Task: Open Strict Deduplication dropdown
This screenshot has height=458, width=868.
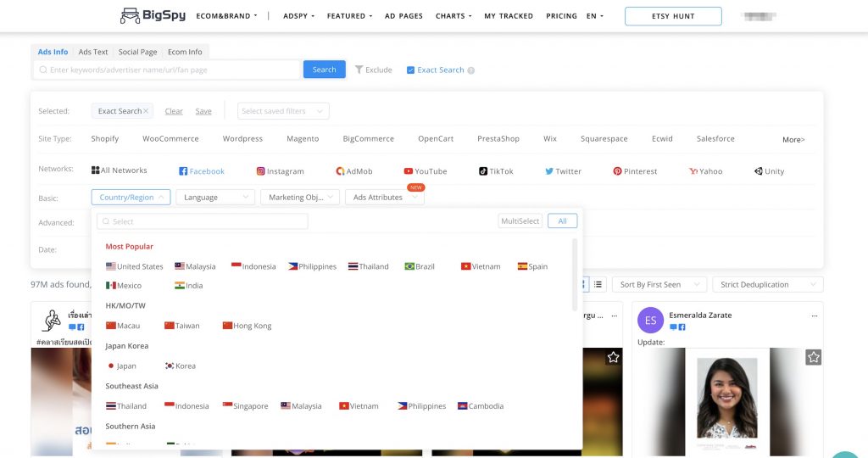Action: click(x=768, y=284)
